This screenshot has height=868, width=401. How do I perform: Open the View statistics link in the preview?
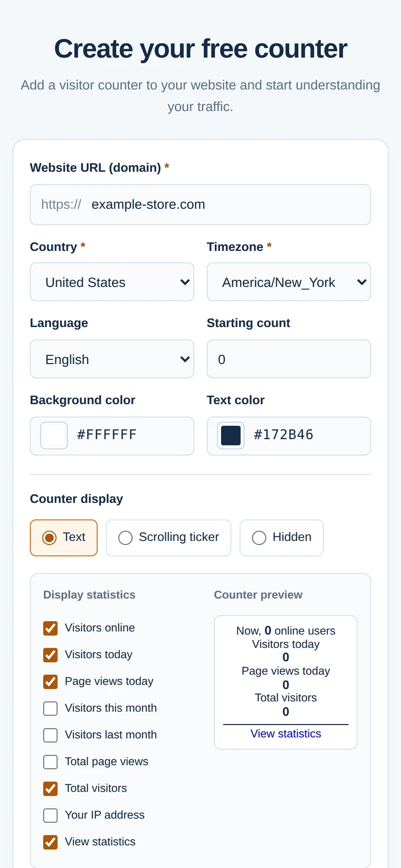click(x=286, y=734)
